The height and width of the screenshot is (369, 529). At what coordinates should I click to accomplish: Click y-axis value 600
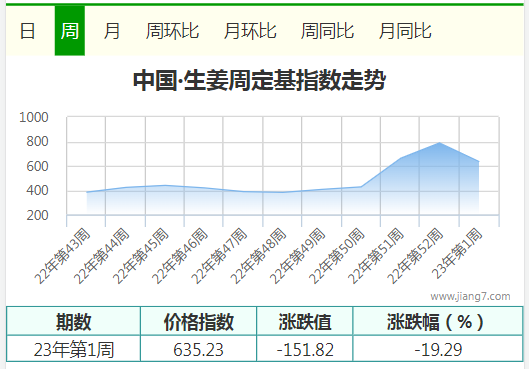click(37, 167)
